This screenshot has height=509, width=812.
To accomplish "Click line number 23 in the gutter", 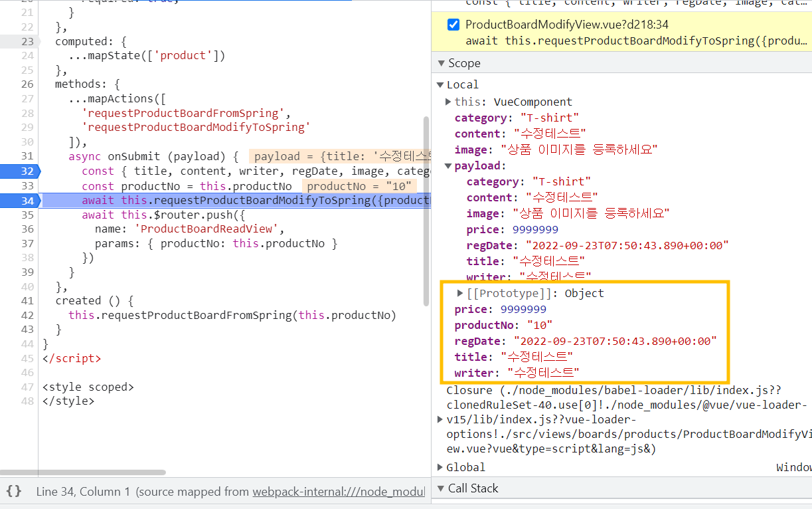I will click(27, 41).
